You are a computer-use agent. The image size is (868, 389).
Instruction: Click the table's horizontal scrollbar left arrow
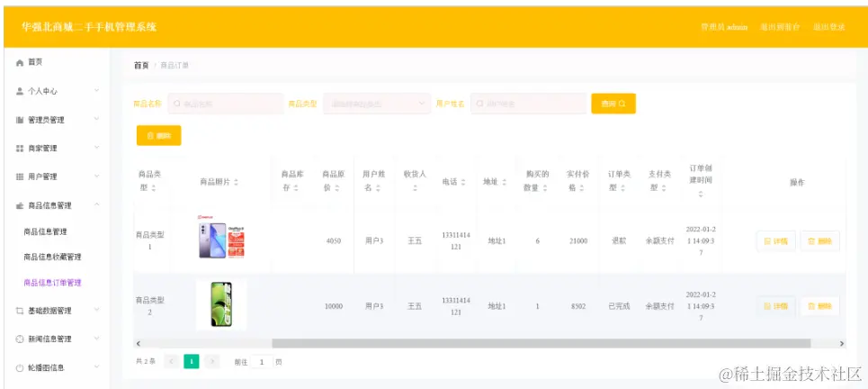[x=139, y=344]
